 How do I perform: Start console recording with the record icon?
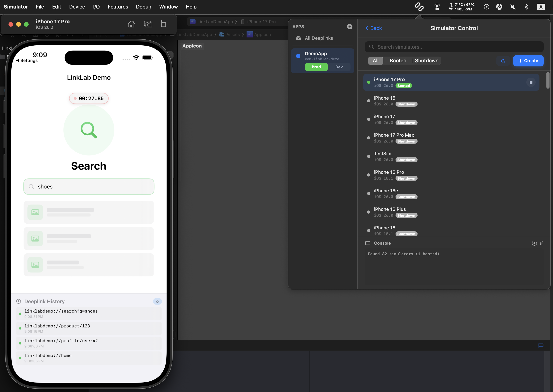[x=534, y=243]
